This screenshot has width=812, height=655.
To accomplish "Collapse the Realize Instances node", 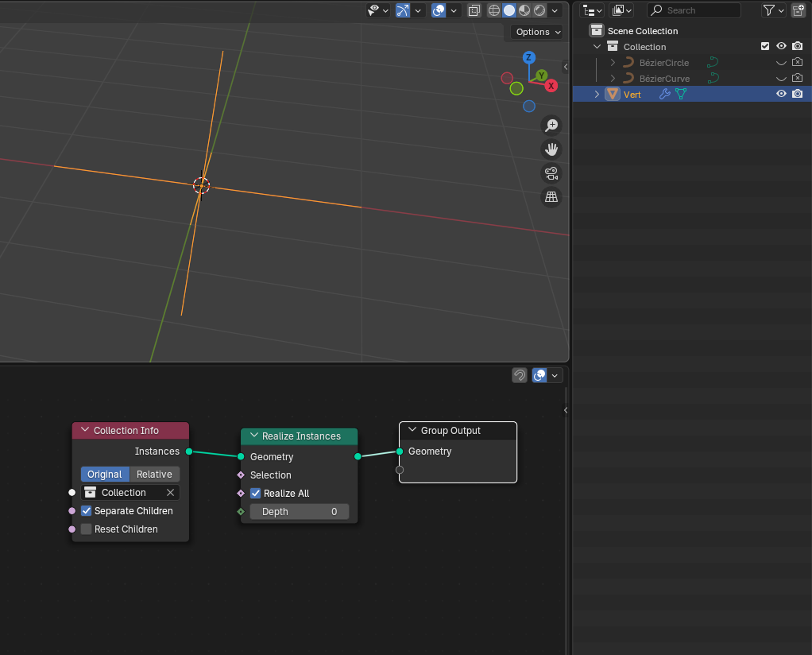I will pyautogui.click(x=253, y=436).
